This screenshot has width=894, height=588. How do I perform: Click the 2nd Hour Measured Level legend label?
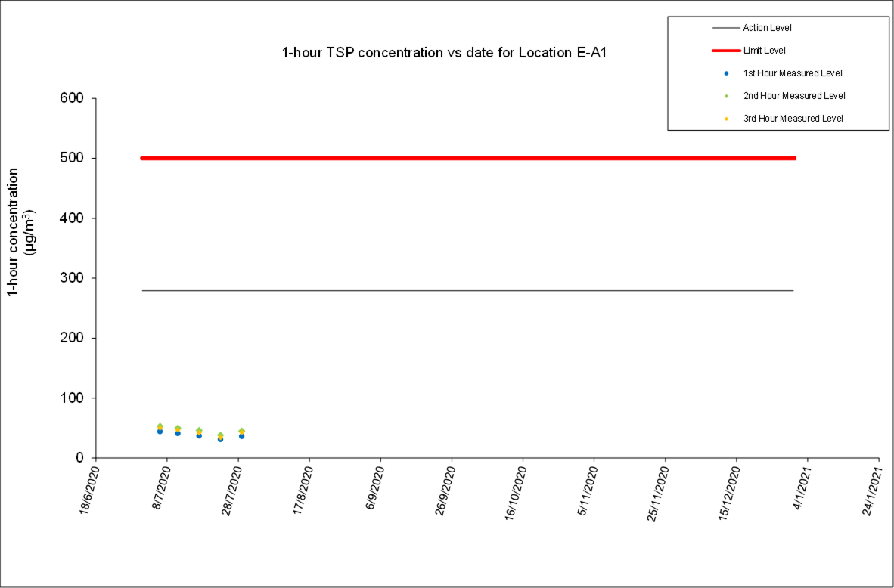[x=794, y=96]
